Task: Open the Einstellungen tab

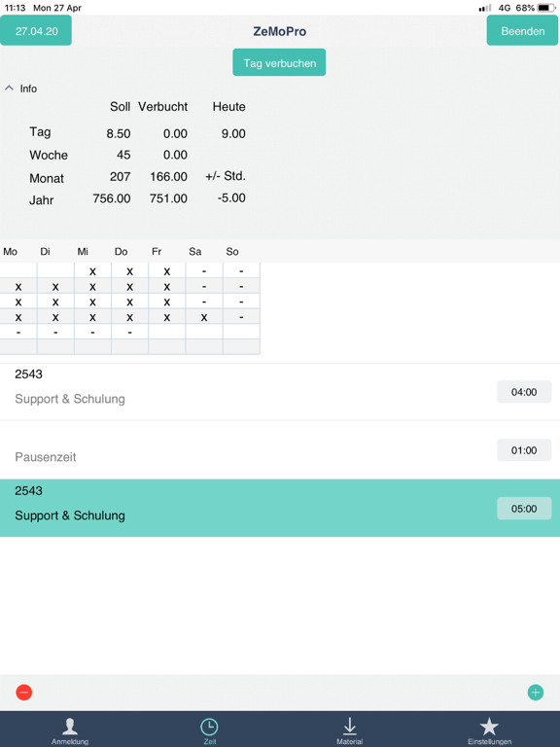Action: [x=490, y=730]
